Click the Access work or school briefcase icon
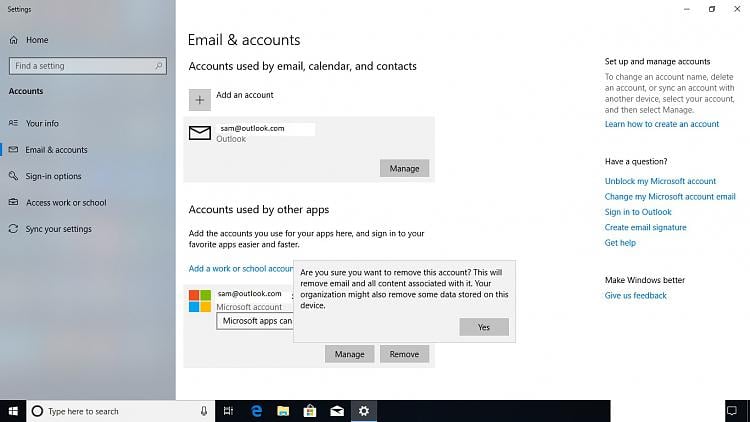 pos(13,202)
